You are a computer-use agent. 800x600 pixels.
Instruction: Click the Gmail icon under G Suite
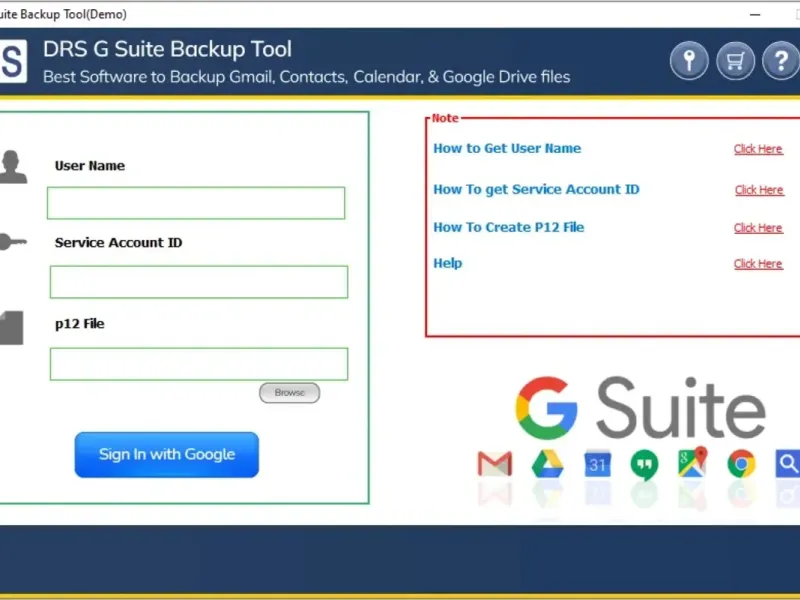click(494, 464)
